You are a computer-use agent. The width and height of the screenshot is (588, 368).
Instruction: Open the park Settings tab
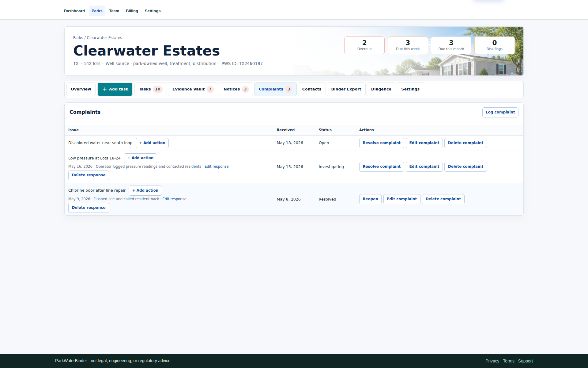pyautogui.click(x=410, y=89)
